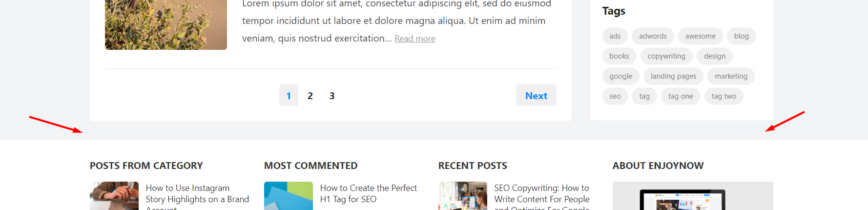
Task: Choose the marketing tag
Action: (731, 76)
